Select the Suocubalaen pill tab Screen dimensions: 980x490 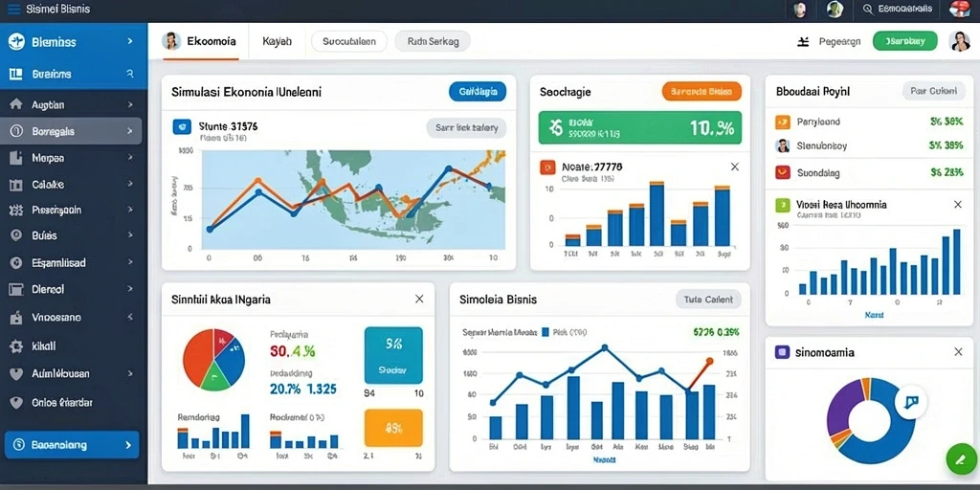point(349,42)
